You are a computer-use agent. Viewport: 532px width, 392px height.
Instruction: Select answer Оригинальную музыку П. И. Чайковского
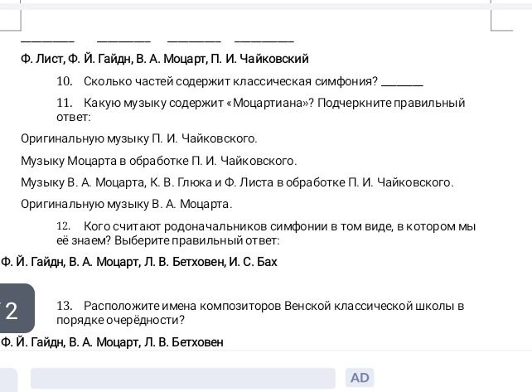coord(139,138)
